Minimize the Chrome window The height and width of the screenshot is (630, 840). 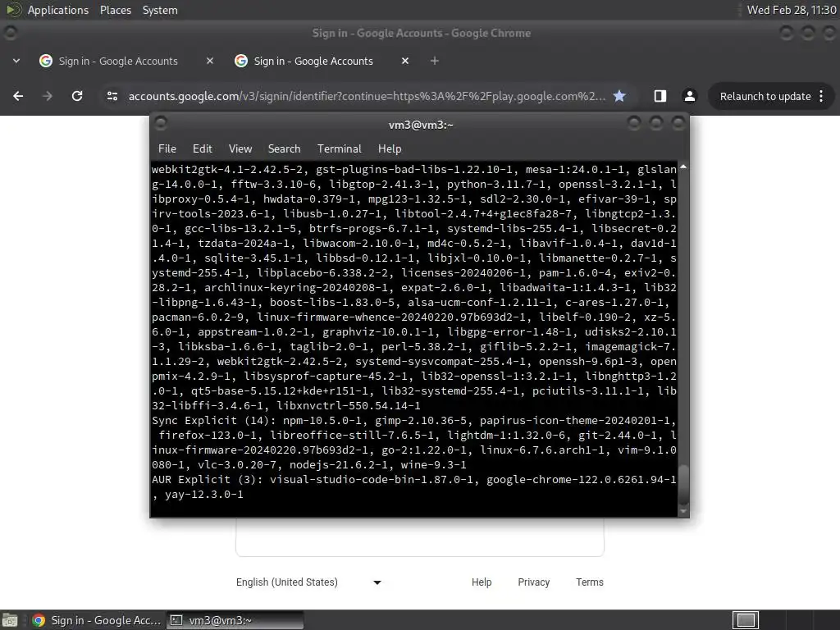point(786,33)
